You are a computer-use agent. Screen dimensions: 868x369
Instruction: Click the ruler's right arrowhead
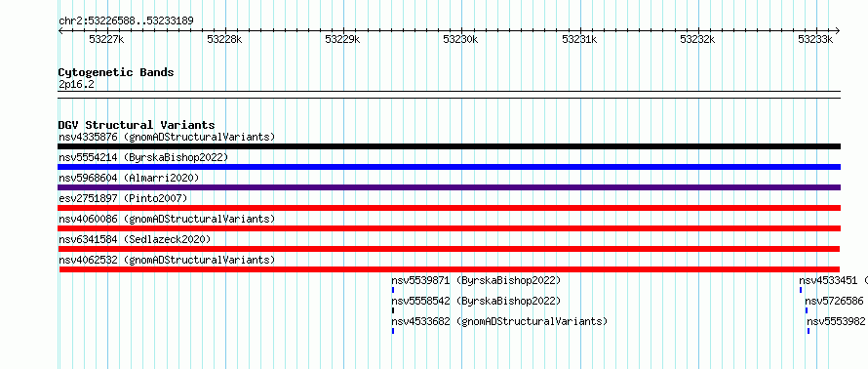[838, 30]
